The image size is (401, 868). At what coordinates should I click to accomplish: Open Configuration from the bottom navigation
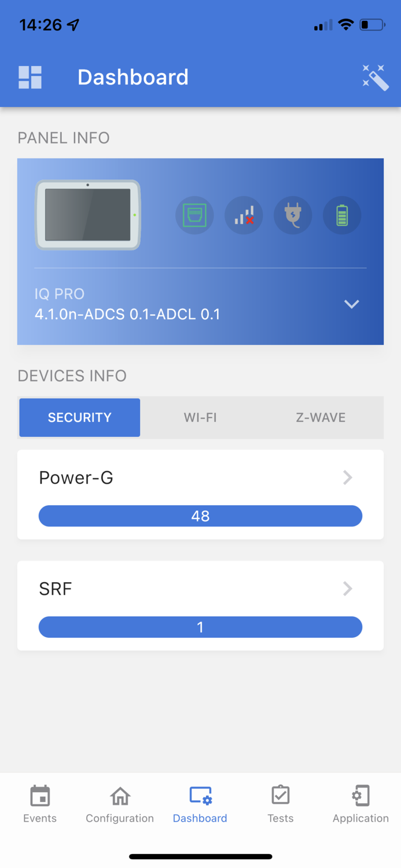[119, 803]
